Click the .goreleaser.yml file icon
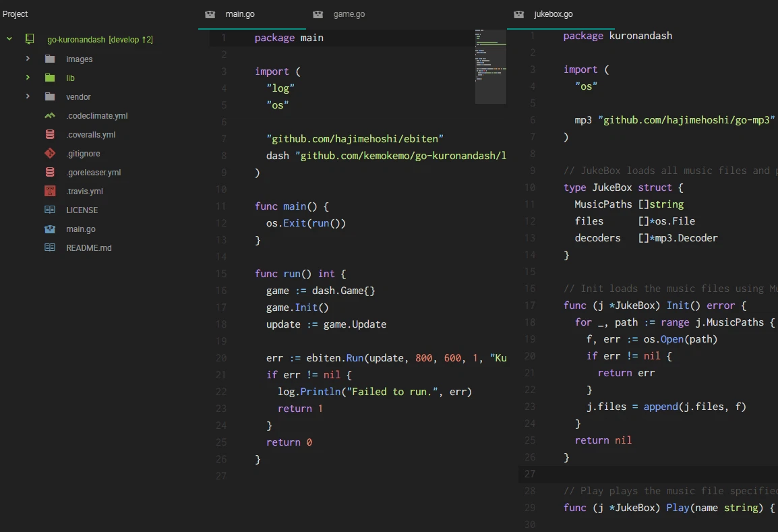The image size is (778, 532). 49,172
